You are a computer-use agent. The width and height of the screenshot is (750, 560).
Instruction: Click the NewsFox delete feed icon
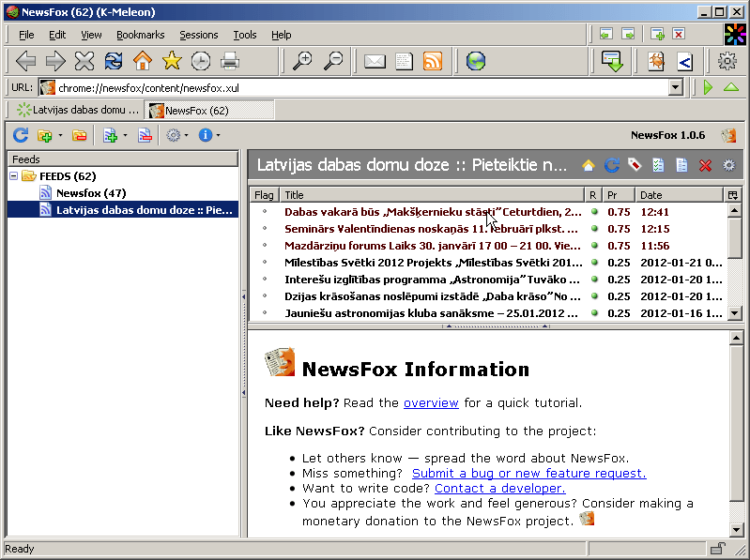pyautogui.click(x=145, y=136)
